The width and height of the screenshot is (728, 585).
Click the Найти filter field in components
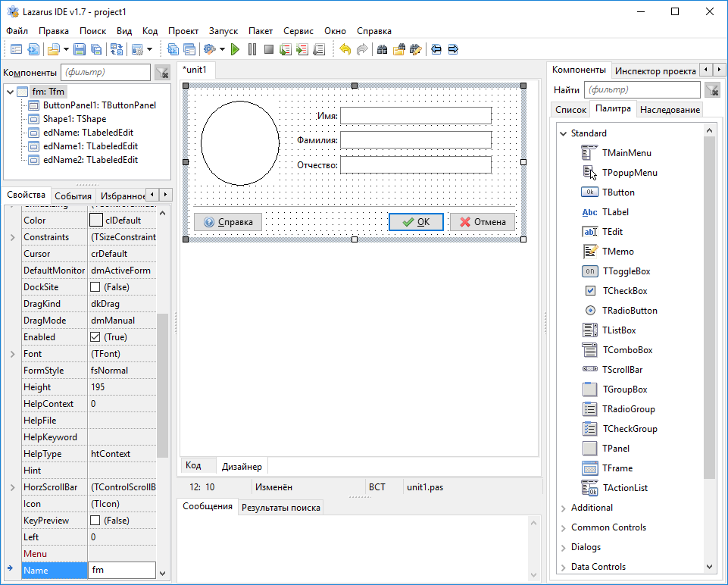click(642, 90)
